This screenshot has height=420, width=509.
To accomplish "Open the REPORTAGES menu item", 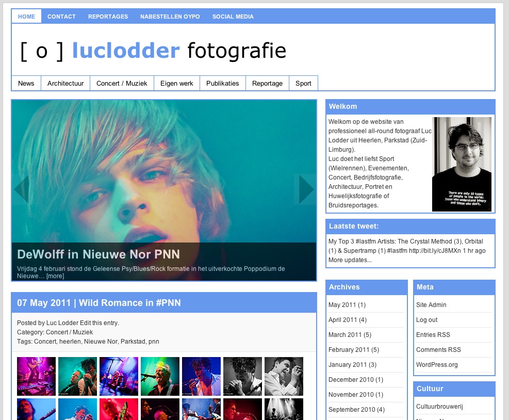I will coord(108,17).
